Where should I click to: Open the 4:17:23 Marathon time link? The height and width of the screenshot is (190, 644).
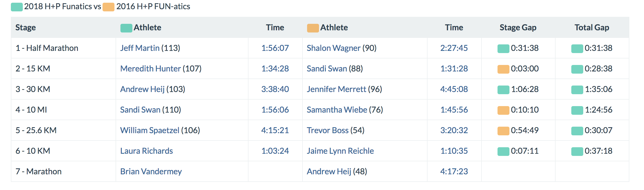pyautogui.click(x=454, y=172)
